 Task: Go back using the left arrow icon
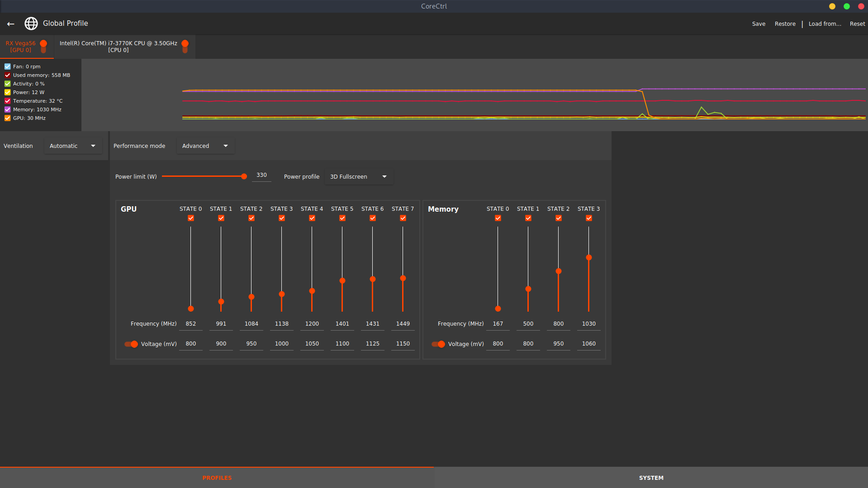(x=11, y=24)
